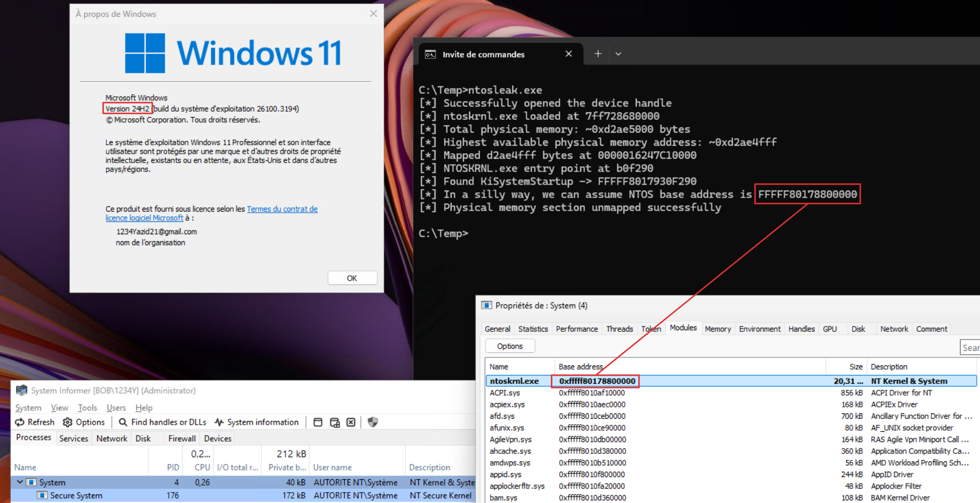
Task: Sort processes by PID column
Action: [165, 467]
